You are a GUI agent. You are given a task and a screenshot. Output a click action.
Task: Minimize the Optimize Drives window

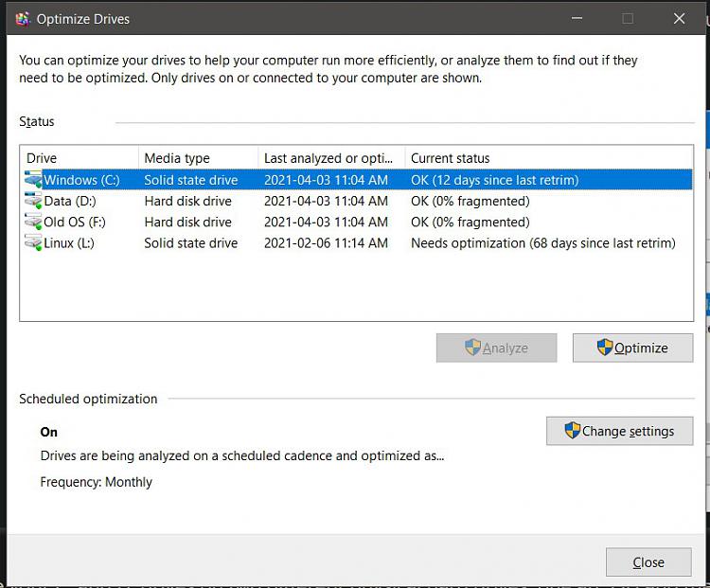pyautogui.click(x=577, y=19)
